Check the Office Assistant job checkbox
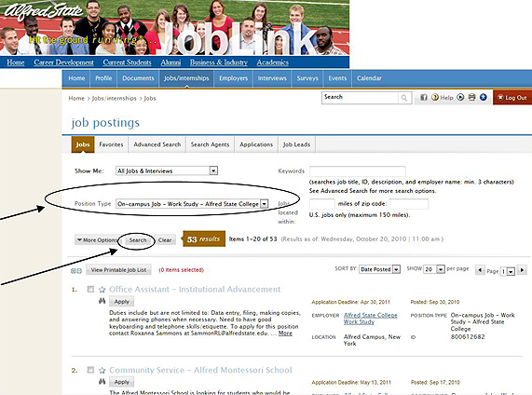532x395 pixels. click(90, 289)
